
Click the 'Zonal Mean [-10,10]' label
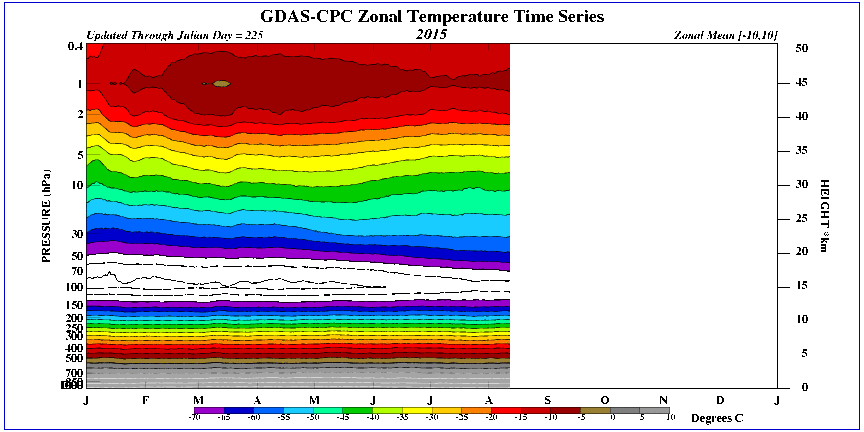pyautogui.click(x=726, y=35)
